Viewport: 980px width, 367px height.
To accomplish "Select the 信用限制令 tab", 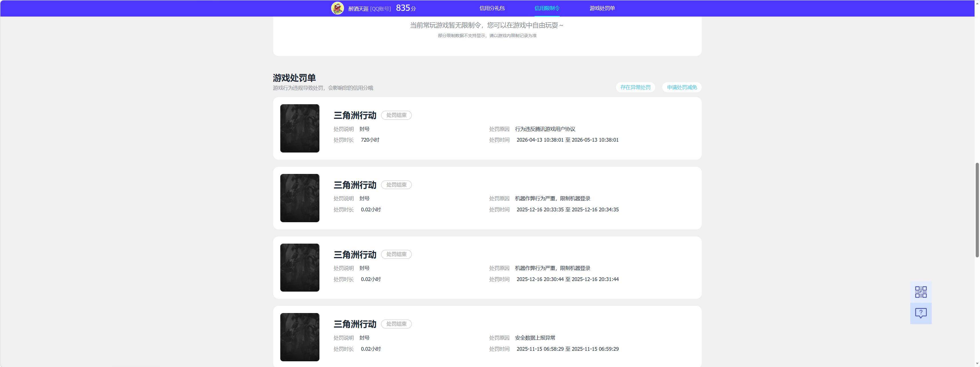I will click(547, 8).
